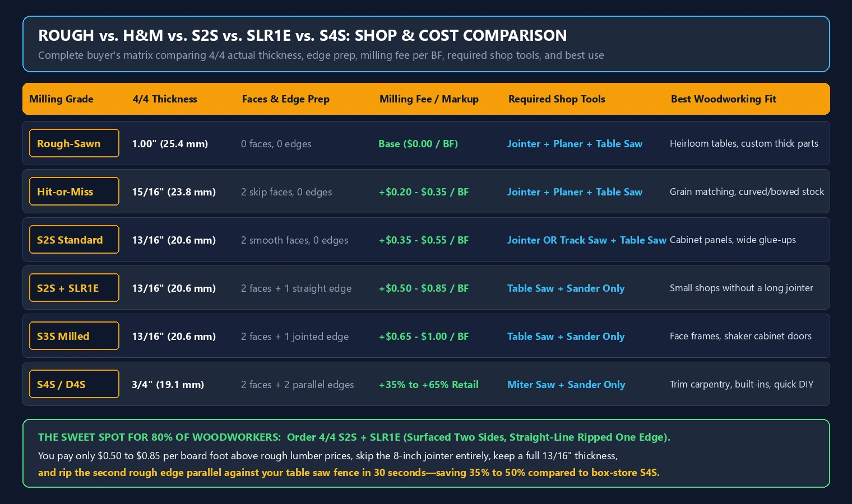Click the comparison title heading
The width and height of the screenshot is (852, 504).
coord(303,35)
